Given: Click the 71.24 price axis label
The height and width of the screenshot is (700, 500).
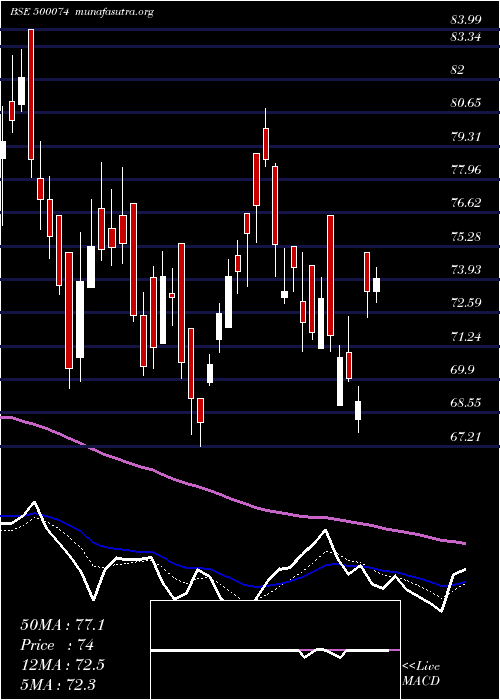Looking at the screenshot, I should (x=466, y=336).
